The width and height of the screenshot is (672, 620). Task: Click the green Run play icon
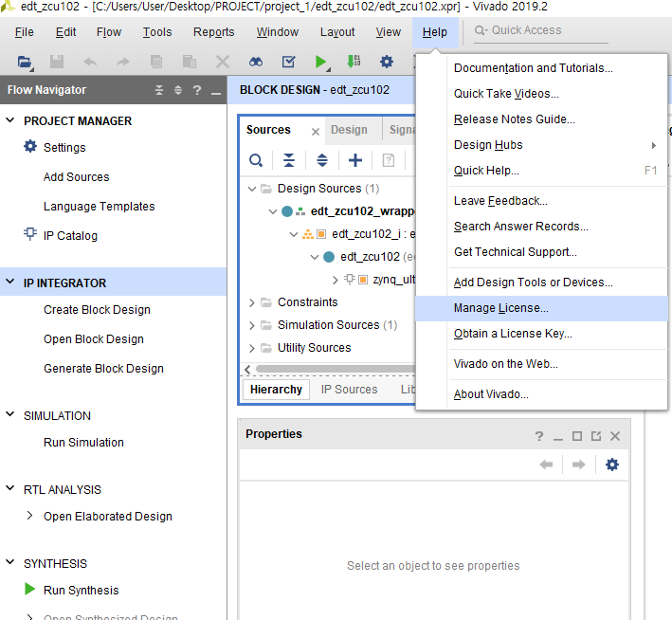(x=320, y=63)
